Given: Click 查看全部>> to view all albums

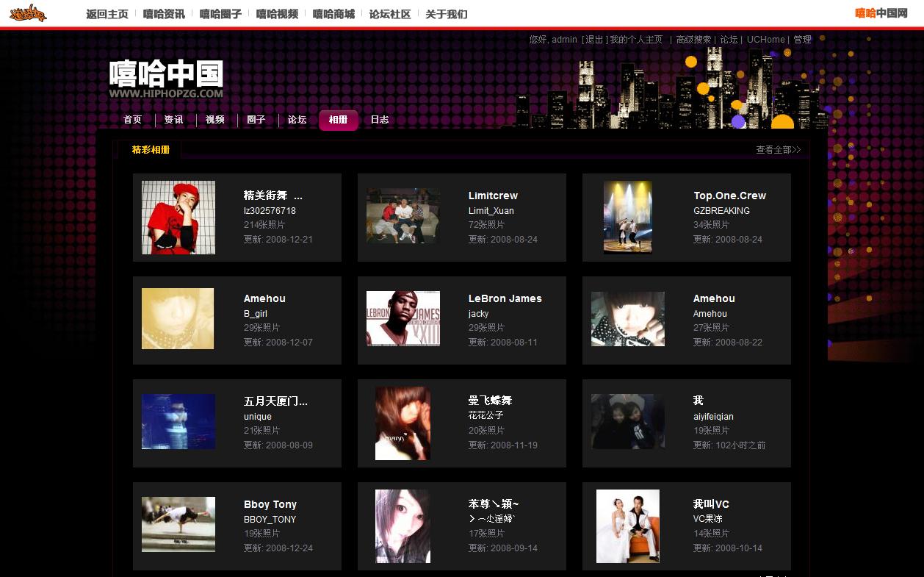Looking at the screenshot, I should pyautogui.click(x=778, y=150).
